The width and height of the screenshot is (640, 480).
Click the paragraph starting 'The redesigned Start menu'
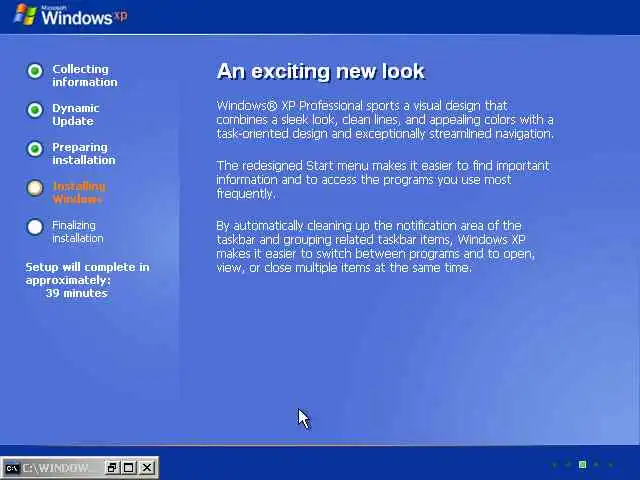[383, 180]
